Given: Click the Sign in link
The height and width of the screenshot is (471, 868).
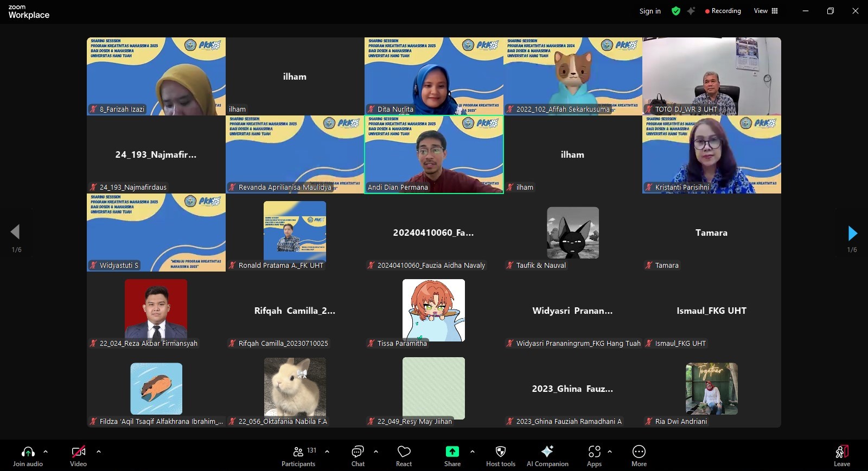Looking at the screenshot, I should tap(649, 11).
